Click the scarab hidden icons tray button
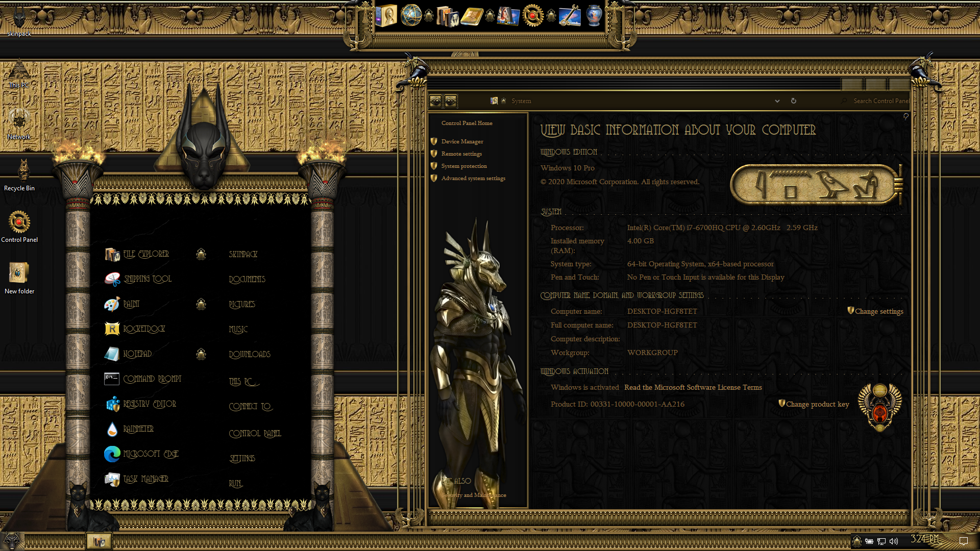The image size is (980, 551). 857,541
